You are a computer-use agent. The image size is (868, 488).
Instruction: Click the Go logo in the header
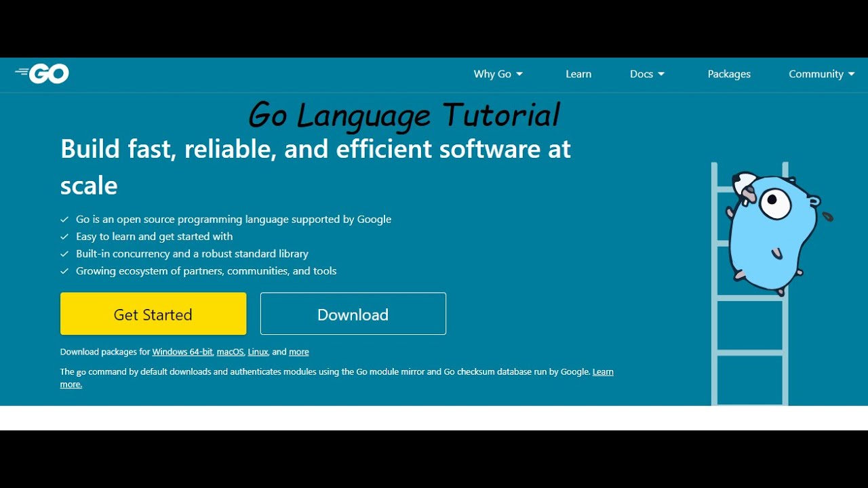pyautogui.click(x=42, y=74)
